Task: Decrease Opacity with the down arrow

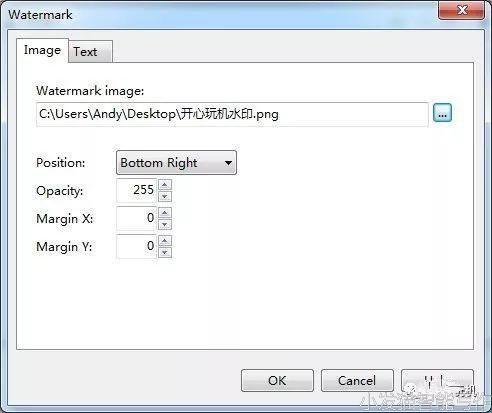Action: click(x=165, y=196)
